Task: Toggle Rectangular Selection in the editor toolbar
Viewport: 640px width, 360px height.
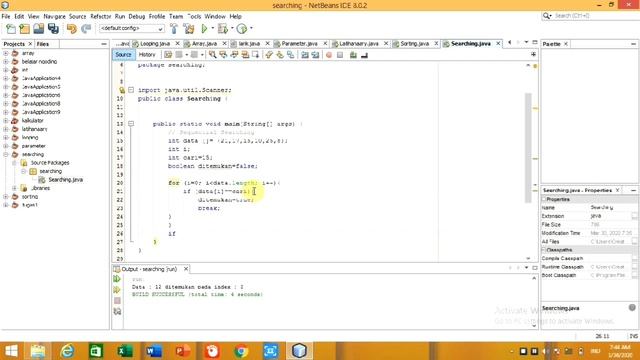Action: point(256,55)
